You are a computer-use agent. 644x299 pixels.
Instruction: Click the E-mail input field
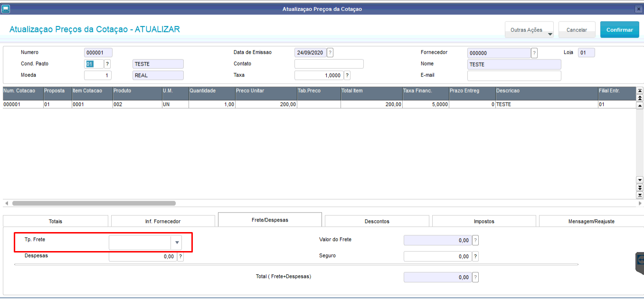tap(514, 76)
